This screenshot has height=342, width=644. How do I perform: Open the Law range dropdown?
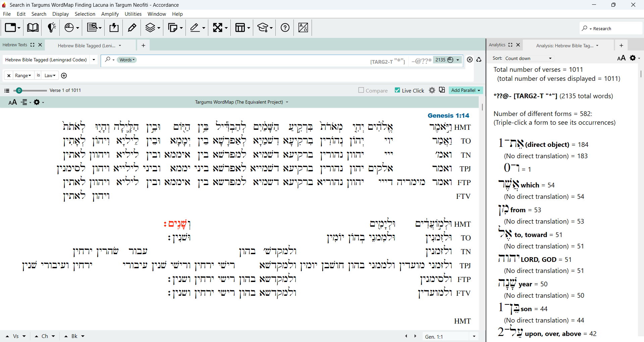point(50,75)
